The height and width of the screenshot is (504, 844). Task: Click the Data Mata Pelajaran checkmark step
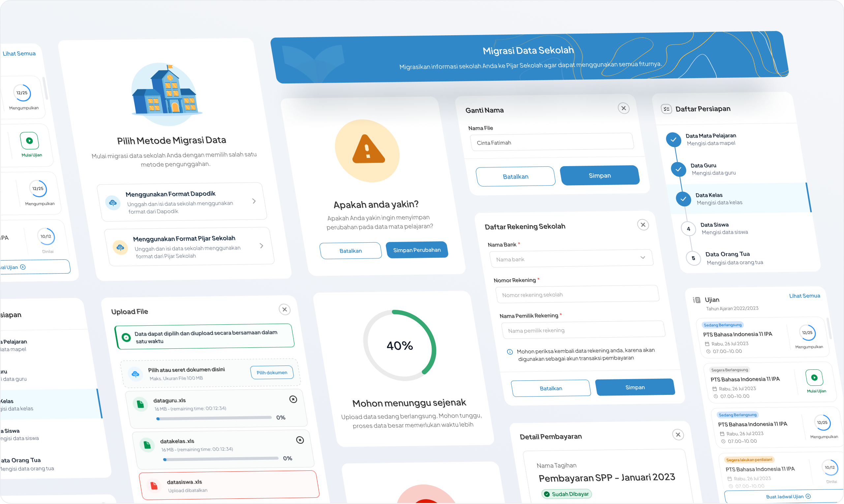(x=673, y=139)
